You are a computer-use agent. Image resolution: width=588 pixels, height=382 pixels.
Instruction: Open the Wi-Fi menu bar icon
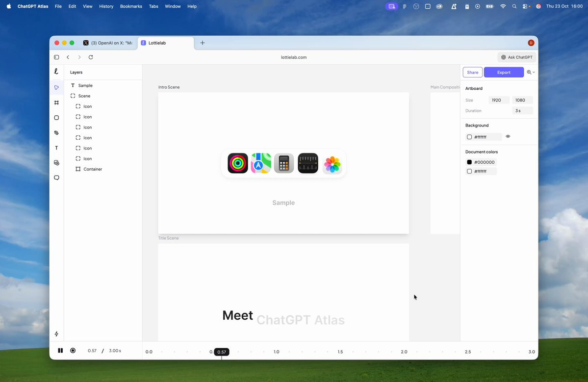(503, 6)
